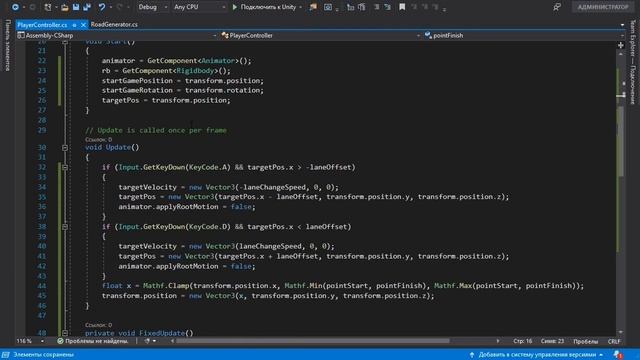
Task: Click the publish arrow icon in status bar
Action: [x=472, y=355]
